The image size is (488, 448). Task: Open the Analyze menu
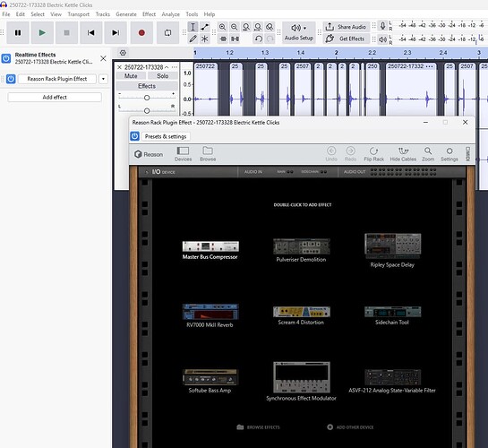click(170, 14)
